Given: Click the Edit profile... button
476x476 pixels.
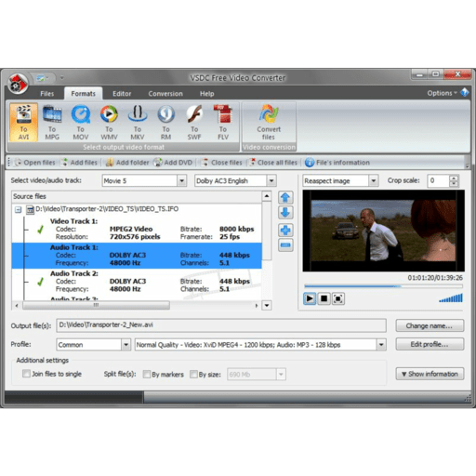Looking at the screenshot, I should tap(430, 344).
